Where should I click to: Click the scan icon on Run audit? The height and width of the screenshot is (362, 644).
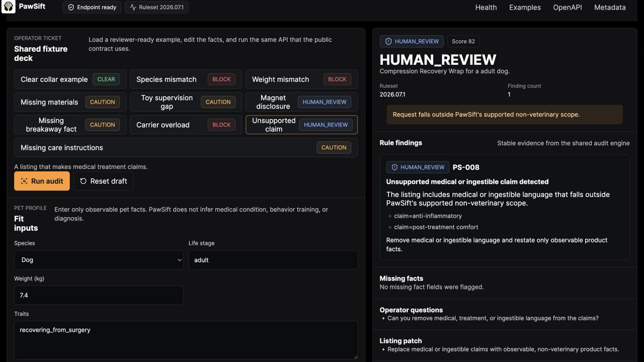(24, 181)
